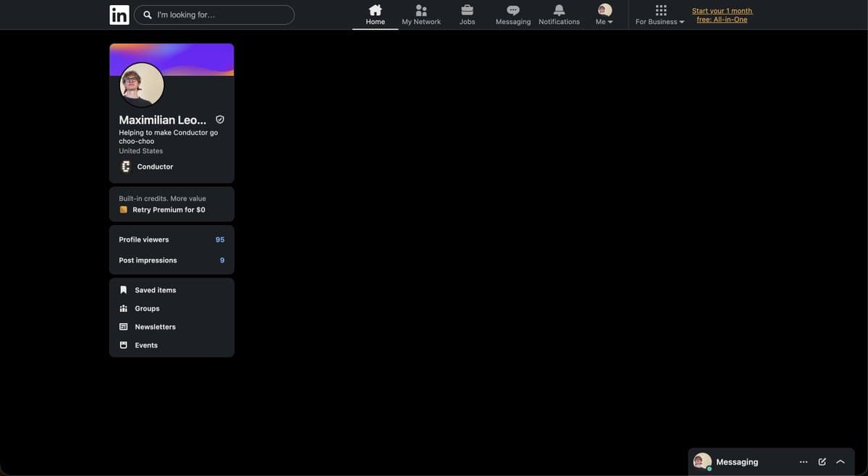Click the Newsletters icon
This screenshot has width=868, height=476.
(x=124, y=327)
